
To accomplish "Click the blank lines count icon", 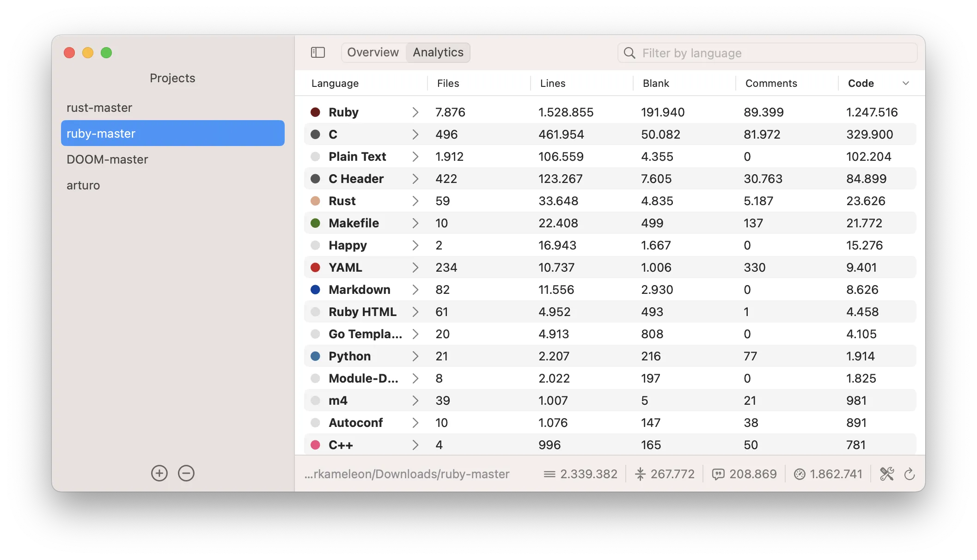I will point(640,474).
